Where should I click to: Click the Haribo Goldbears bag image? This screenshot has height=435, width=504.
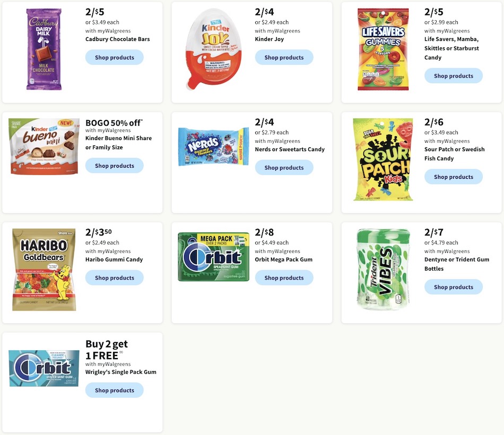[44, 269]
